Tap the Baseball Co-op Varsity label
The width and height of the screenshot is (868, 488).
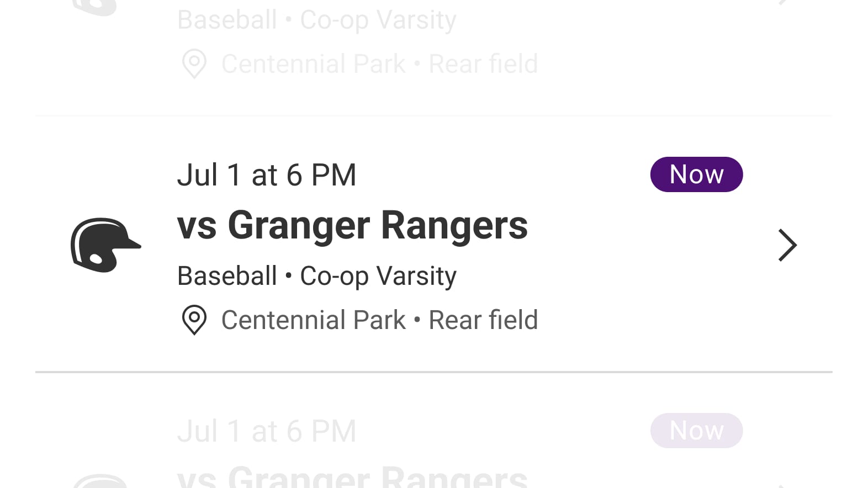click(x=316, y=276)
